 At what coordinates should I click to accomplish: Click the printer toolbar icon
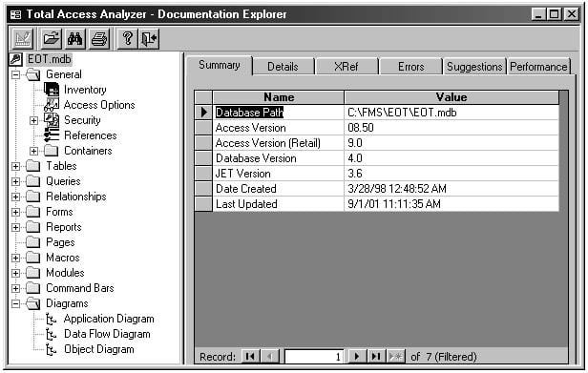tap(99, 38)
